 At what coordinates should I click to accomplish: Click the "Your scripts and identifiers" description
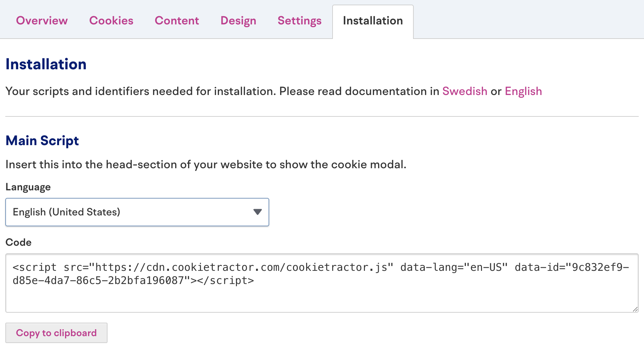pyautogui.click(x=221, y=91)
